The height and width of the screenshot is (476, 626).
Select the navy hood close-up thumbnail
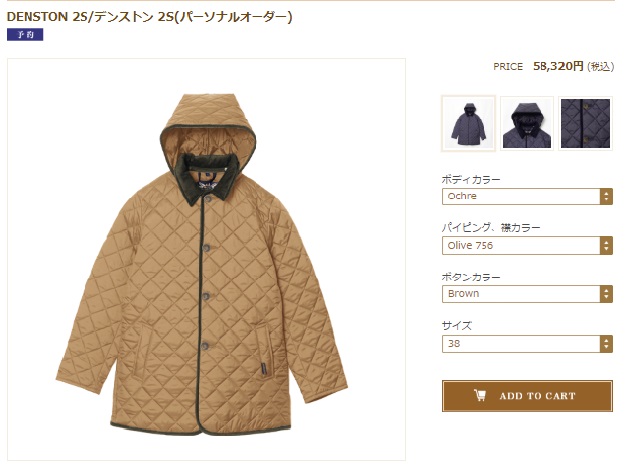point(527,123)
